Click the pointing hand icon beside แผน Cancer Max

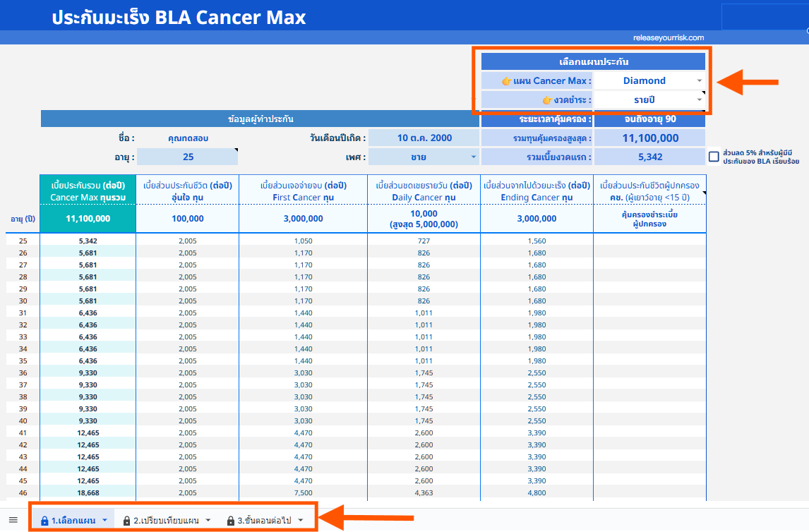point(506,80)
